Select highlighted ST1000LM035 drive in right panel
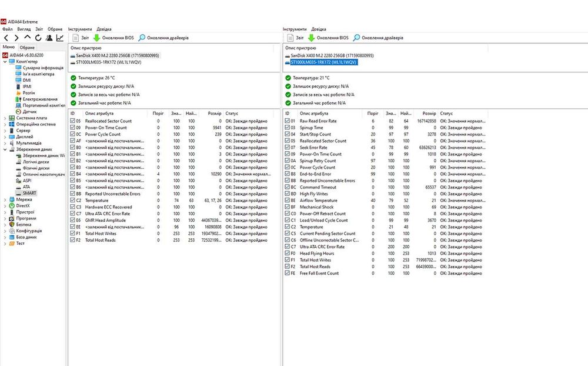Image resolution: width=588 pixels, height=366 pixels. point(323,62)
